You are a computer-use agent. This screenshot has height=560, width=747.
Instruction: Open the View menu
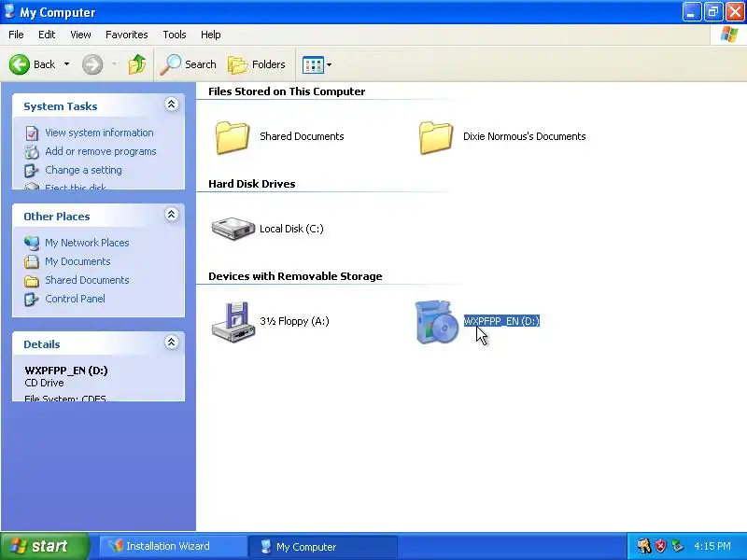coord(80,35)
